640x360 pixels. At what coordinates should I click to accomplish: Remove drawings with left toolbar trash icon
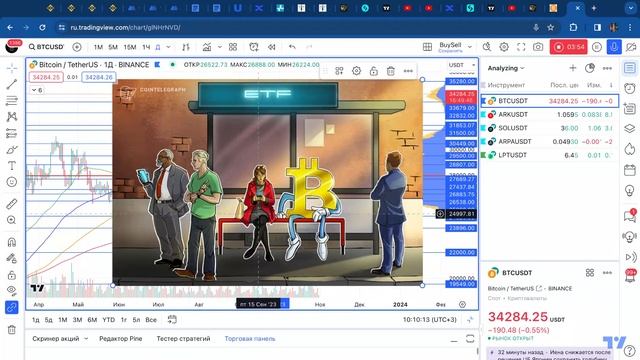[11, 329]
